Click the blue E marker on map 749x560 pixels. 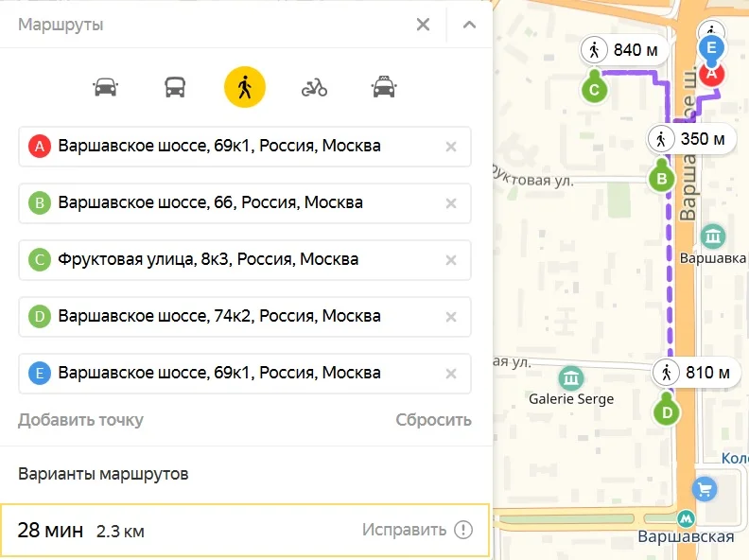tap(711, 48)
